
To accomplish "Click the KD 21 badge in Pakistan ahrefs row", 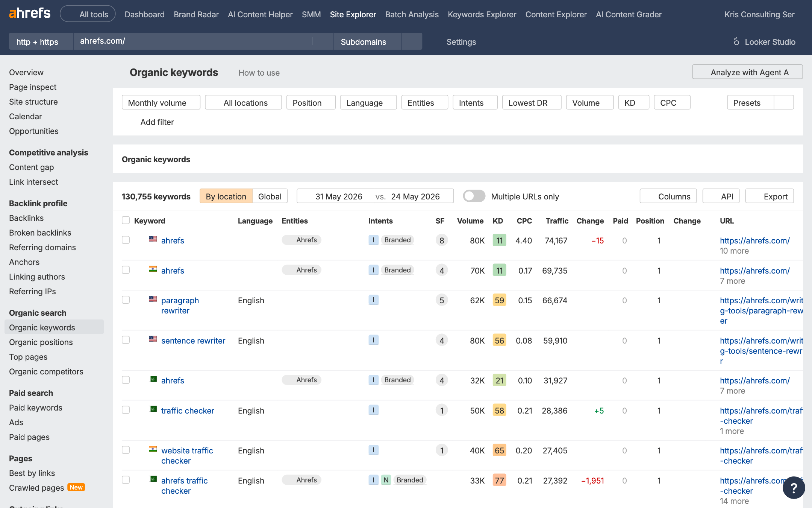I will [499, 380].
